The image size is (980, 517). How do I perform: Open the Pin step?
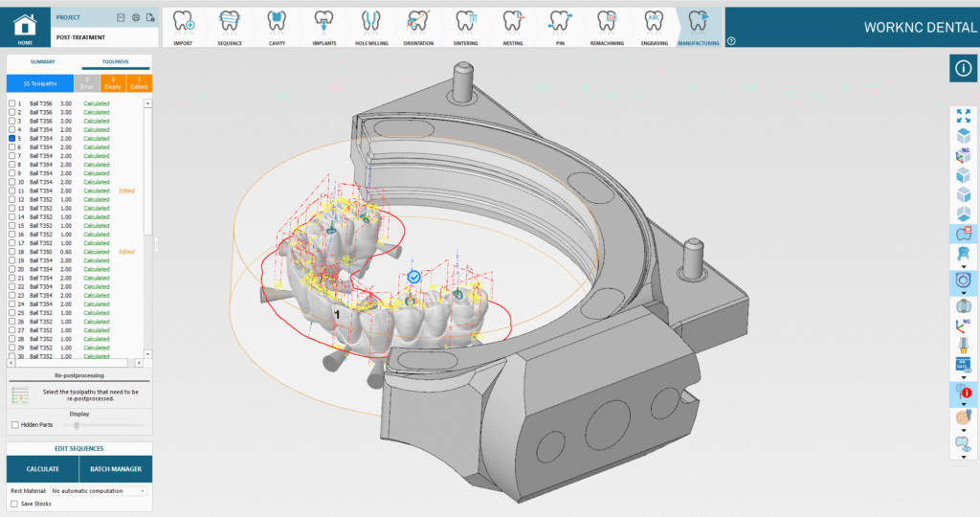[559, 28]
